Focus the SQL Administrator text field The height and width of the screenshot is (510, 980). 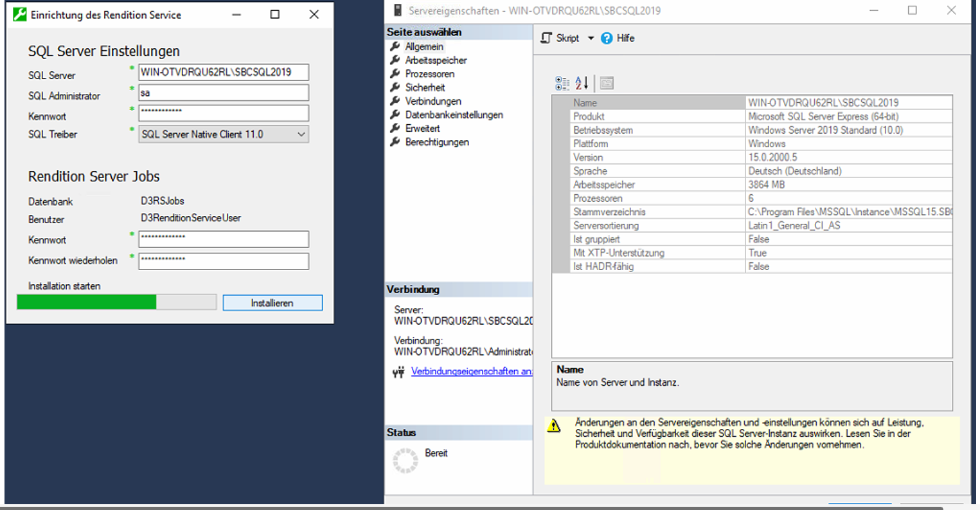coord(224,93)
